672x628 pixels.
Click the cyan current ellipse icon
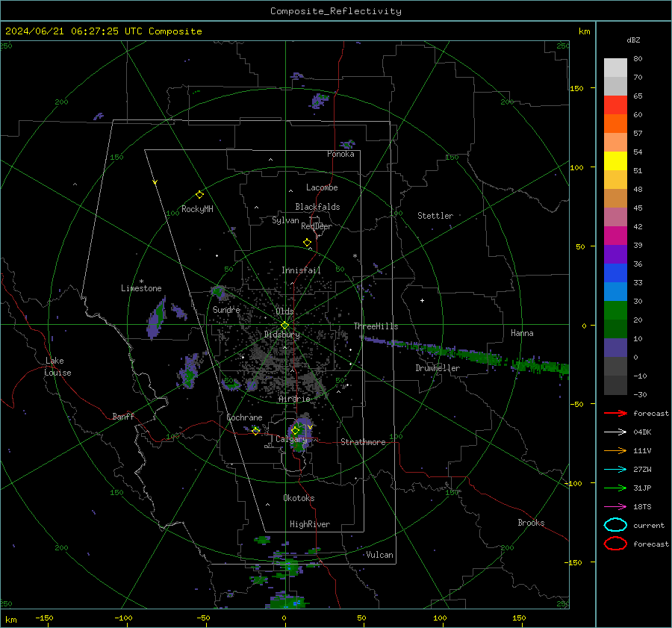615,525
